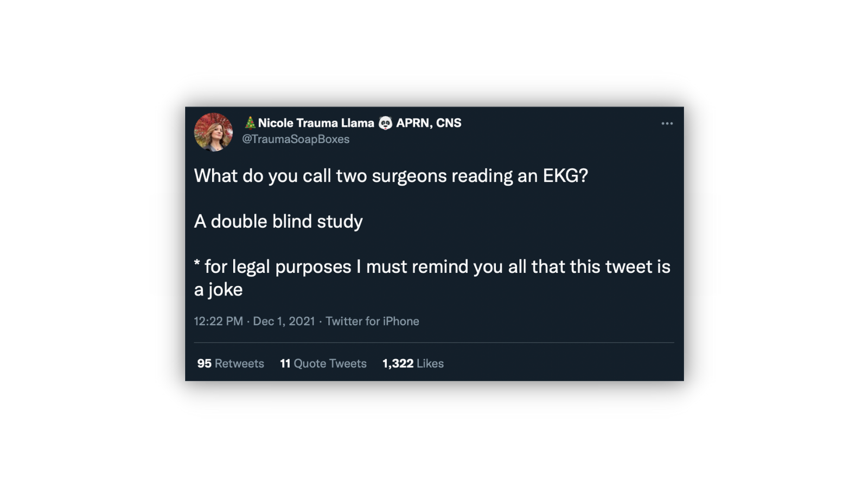Select the line 'A double blind study'
The width and height of the screenshot is (868, 488).
[278, 221]
